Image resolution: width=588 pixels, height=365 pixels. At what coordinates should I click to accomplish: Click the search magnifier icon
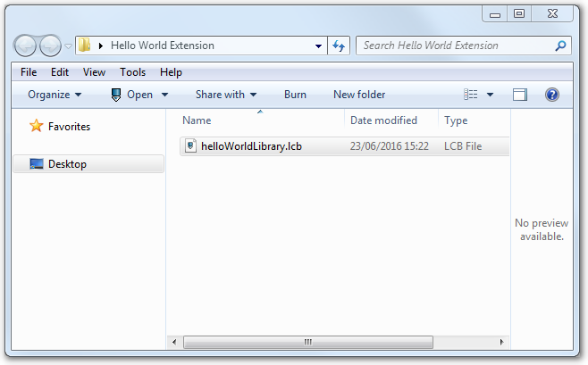[x=560, y=46]
